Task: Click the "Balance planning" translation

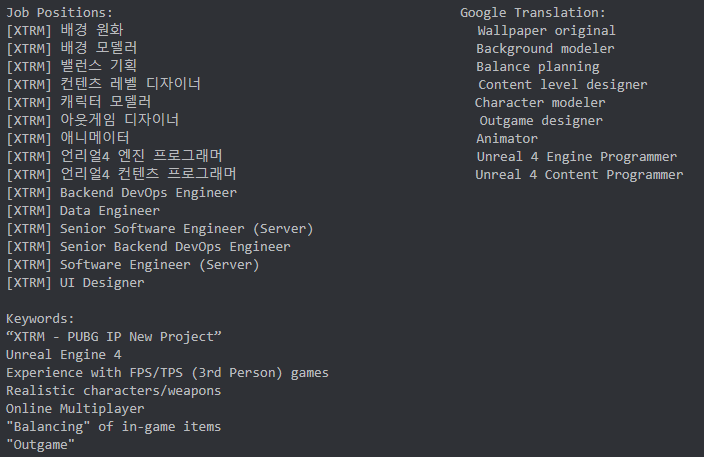Action: tap(537, 66)
